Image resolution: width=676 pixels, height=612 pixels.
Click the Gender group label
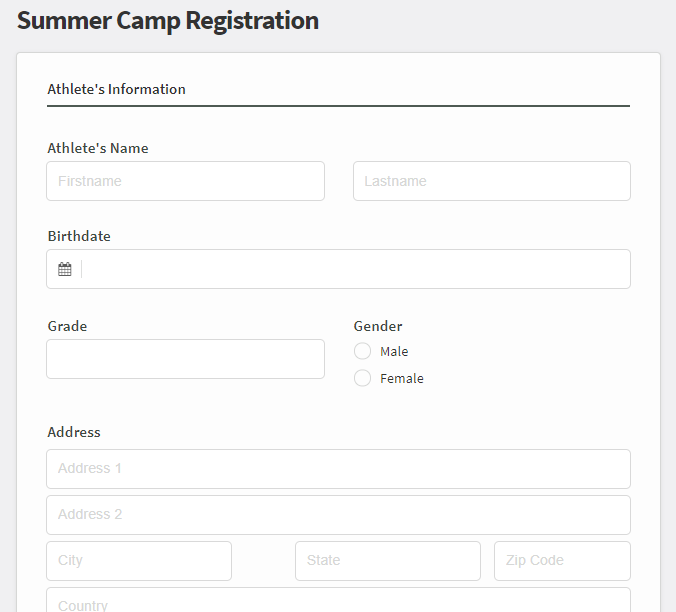[x=378, y=326]
